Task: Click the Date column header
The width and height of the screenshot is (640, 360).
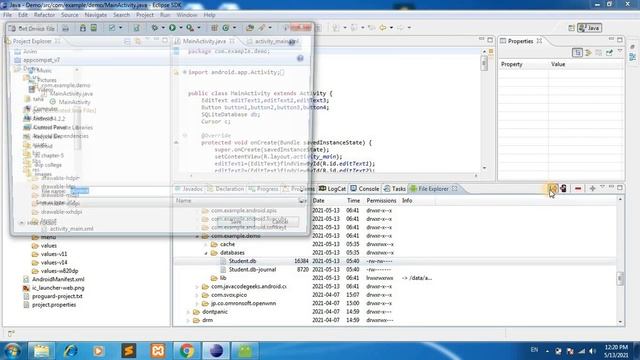Action: click(318, 200)
